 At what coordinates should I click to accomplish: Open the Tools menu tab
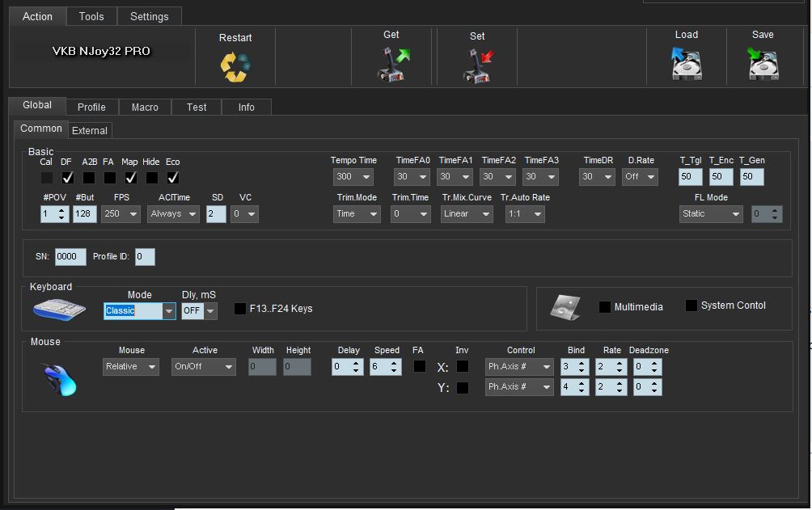pos(91,16)
